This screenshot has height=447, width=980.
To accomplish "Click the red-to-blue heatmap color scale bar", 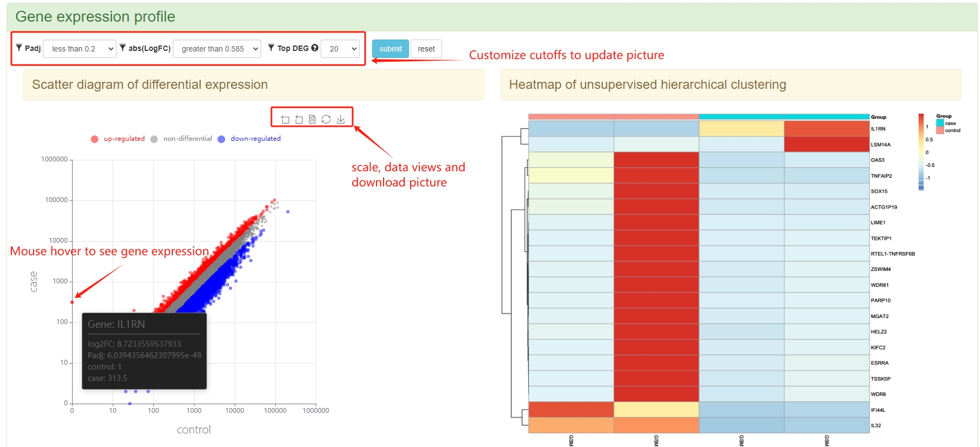I will coord(921,152).
